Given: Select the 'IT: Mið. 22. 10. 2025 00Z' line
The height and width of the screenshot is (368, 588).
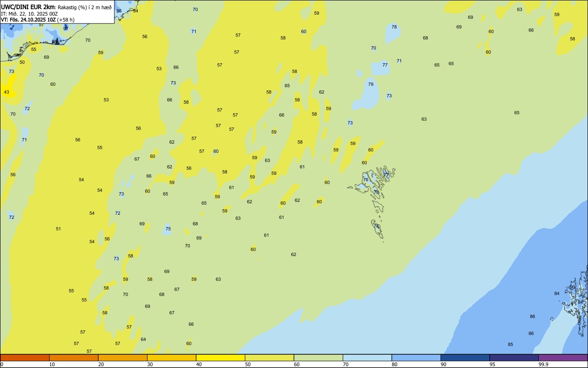Looking at the screenshot, I should pos(29,13).
